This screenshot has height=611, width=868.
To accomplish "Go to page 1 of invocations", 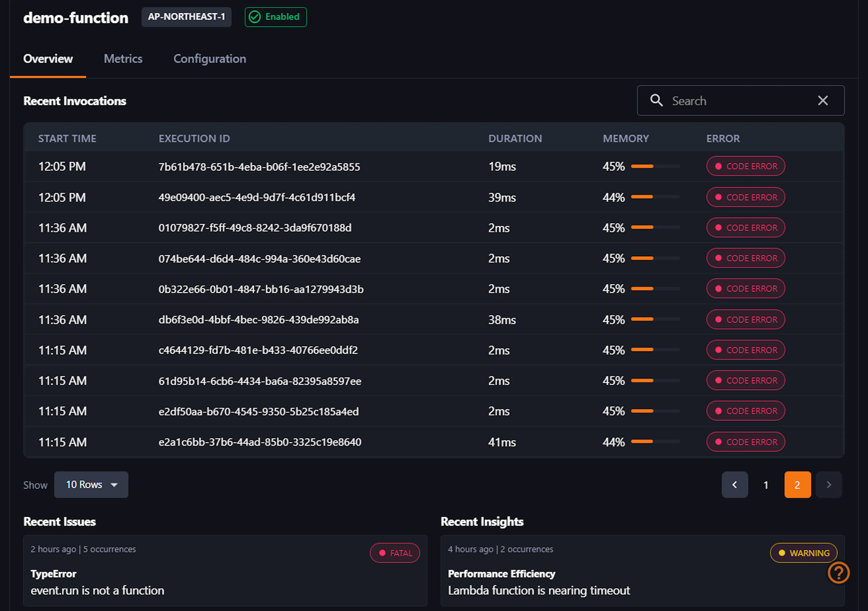I will [x=766, y=484].
